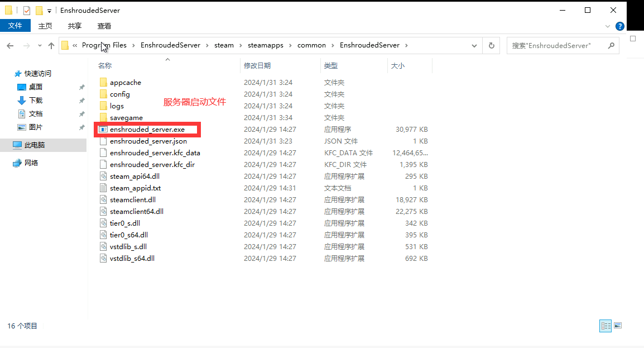Expand breadcrumb chevron after common
644x348 pixels.
click(x=333, y=46)
